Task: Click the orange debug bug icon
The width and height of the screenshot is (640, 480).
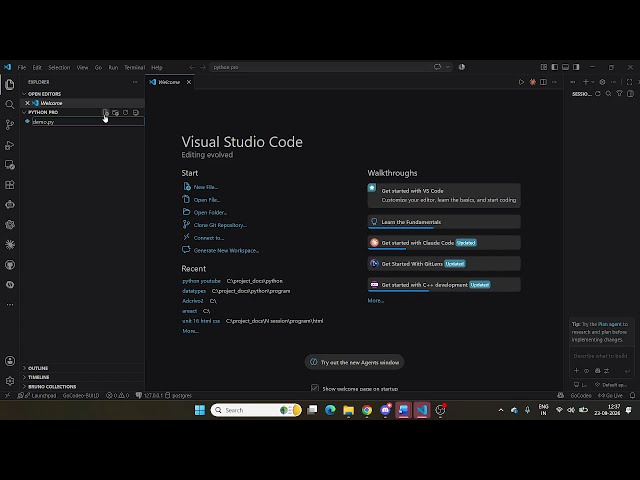Action: [x=533, y=82]
